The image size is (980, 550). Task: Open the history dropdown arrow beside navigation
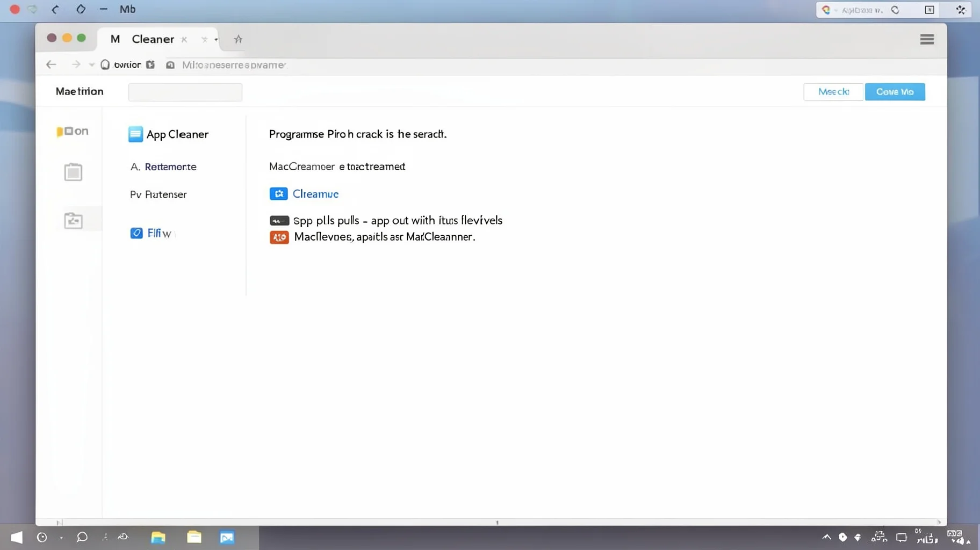point(92,65)
